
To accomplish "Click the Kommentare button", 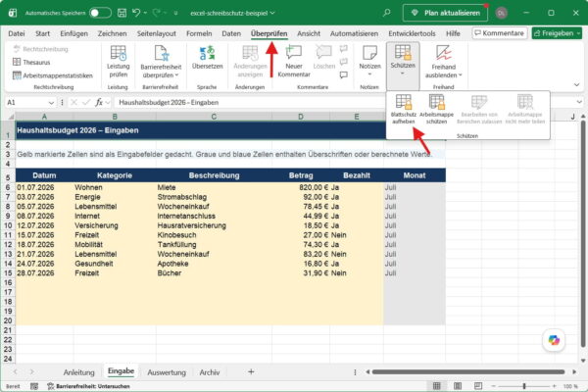I will tap(500, 33).
